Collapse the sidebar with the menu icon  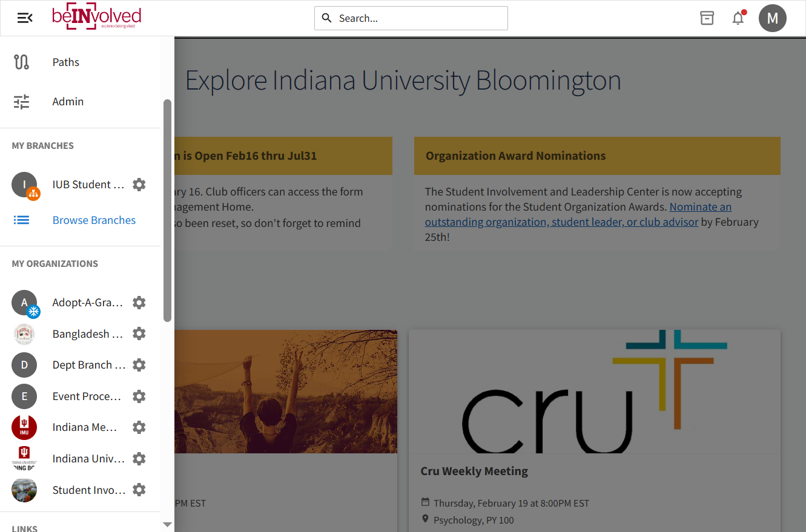[25, 18]
